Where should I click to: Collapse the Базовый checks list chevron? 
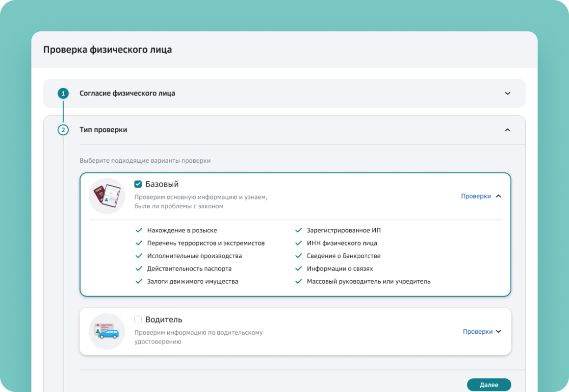point(498,196)
